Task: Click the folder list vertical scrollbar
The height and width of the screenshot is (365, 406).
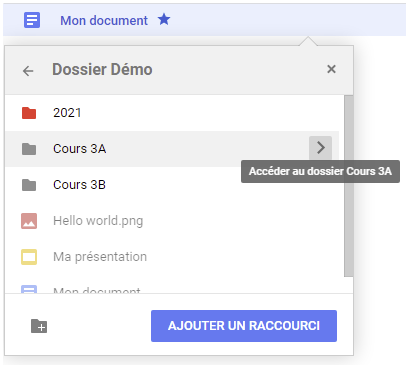Action: (x=349, y=186)
